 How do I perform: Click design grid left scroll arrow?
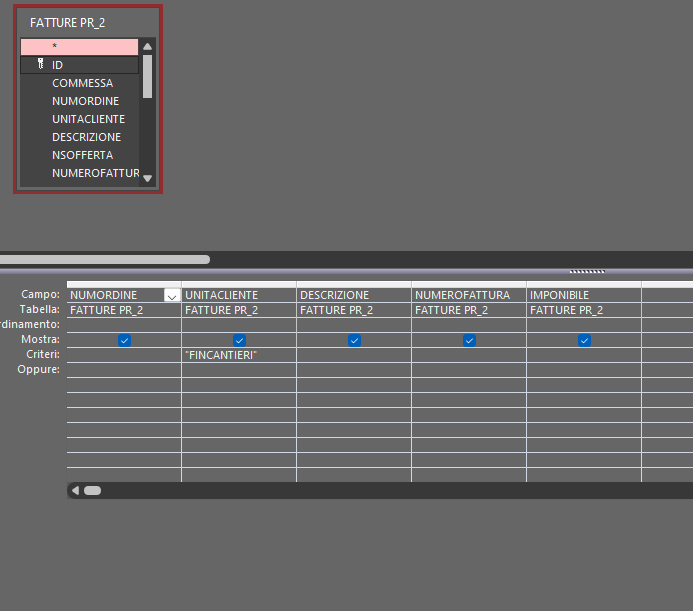coord(75,490)
